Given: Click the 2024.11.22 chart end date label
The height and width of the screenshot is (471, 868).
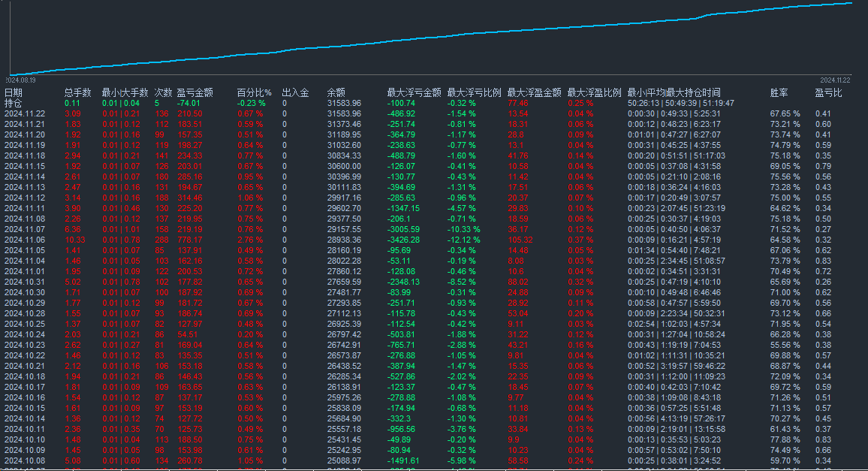Looking at the screenshot, I should click(836, 80).
